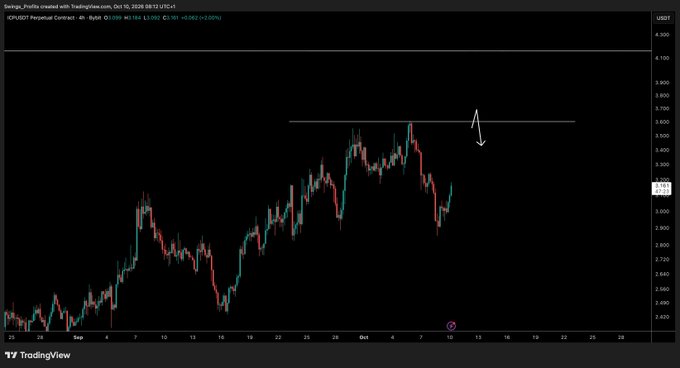Click the 3.000 price axis label

pyautogui.click(x=662, y=212)
